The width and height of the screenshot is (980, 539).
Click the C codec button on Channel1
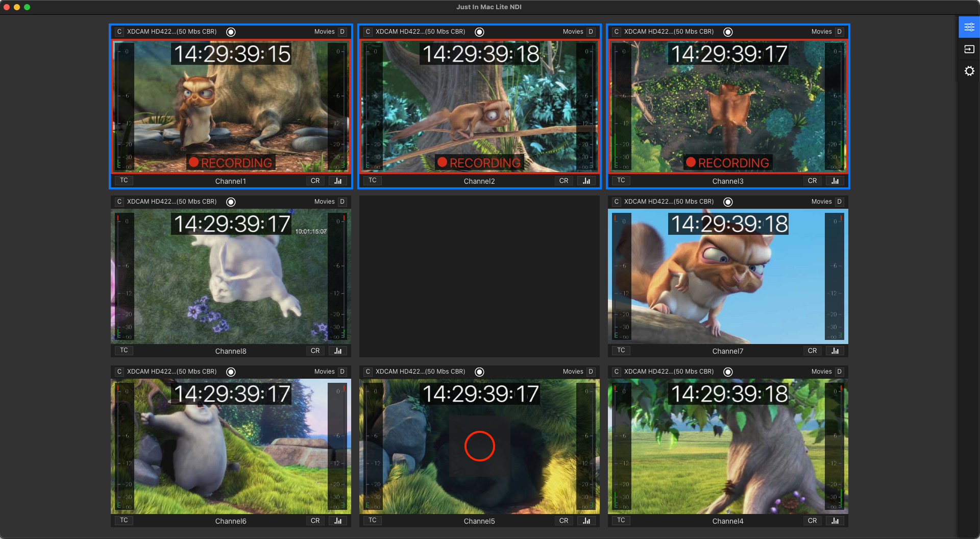[x=119, y=32]
